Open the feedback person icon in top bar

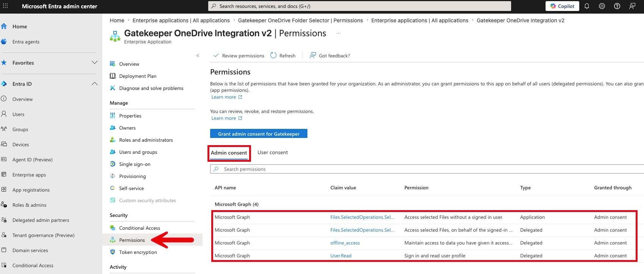[x=632, y=6]
